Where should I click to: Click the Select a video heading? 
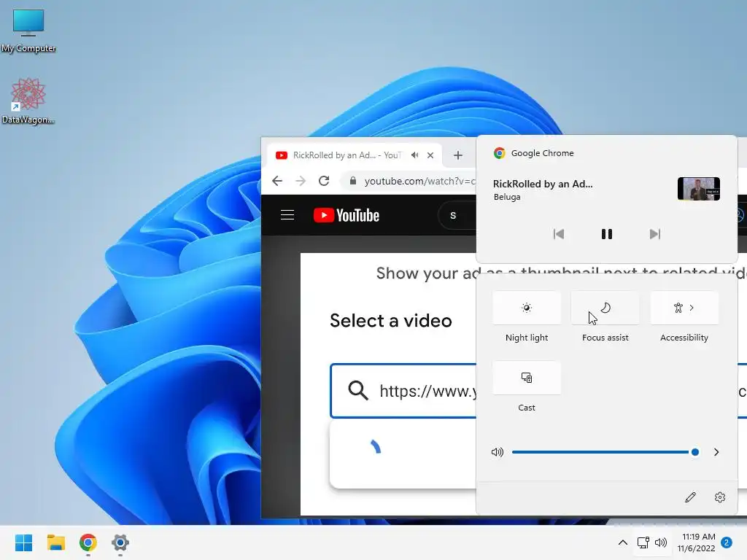tap(391, 321)
